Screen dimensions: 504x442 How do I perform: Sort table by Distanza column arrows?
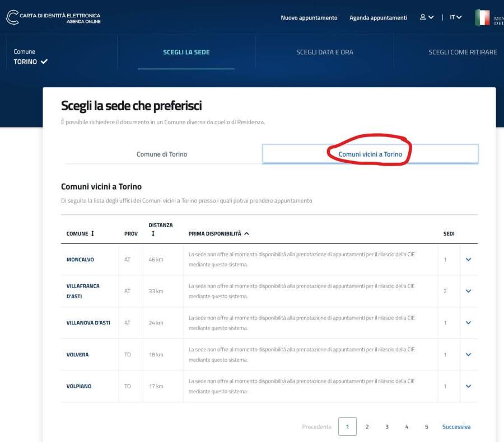click(153, 234)
